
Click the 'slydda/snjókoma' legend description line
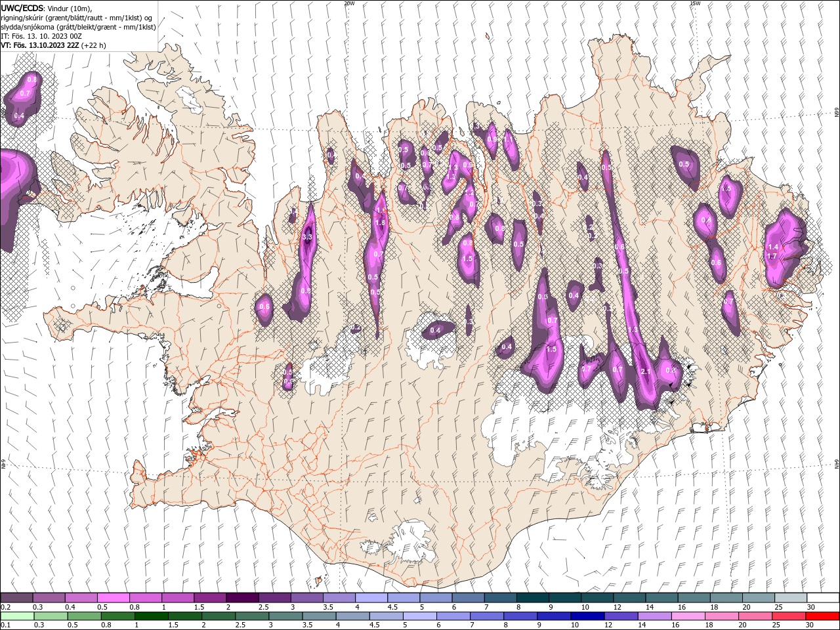tap(78, 27)
